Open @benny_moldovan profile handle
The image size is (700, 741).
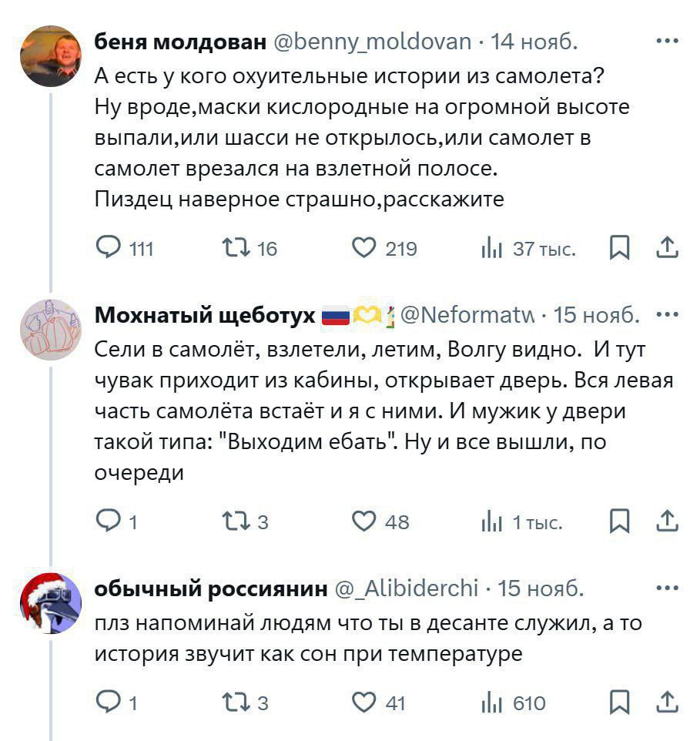point(373,42)
